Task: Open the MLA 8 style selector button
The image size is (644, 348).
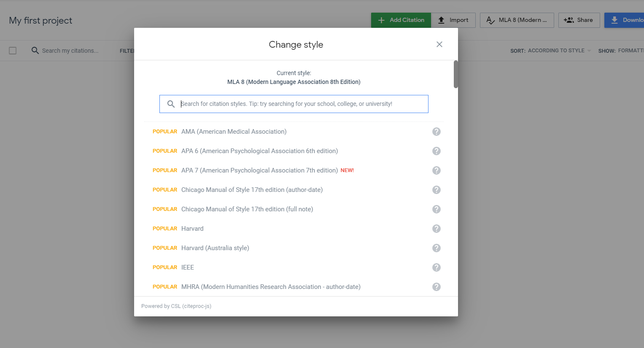Action: pyautogui.click(x=517, y=20)
